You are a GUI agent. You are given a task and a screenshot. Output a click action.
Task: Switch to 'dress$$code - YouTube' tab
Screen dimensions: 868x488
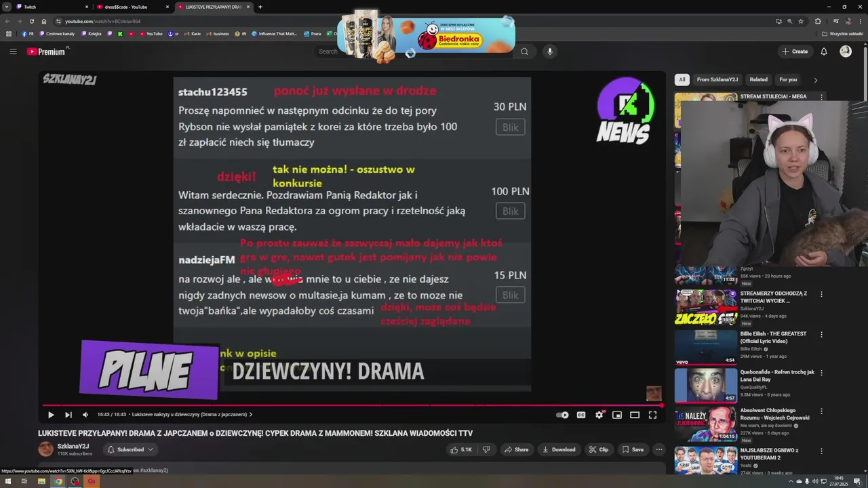(133, 7)
